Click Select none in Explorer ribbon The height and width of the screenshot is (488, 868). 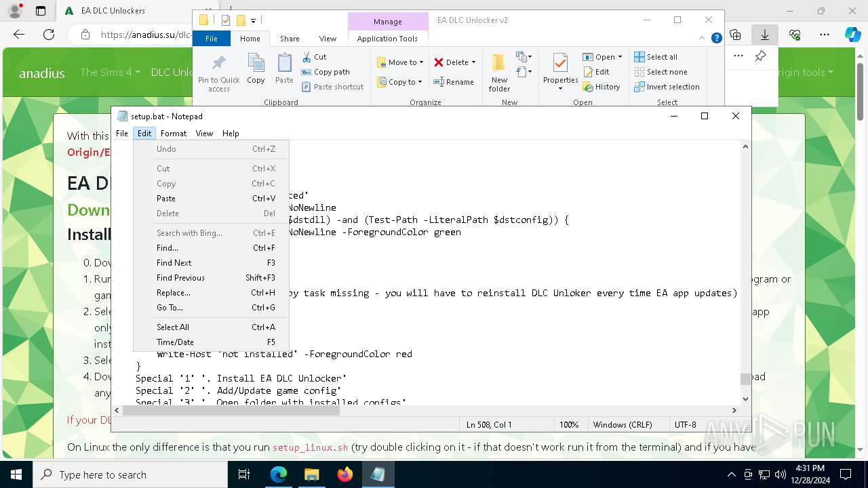coord(660,72)
